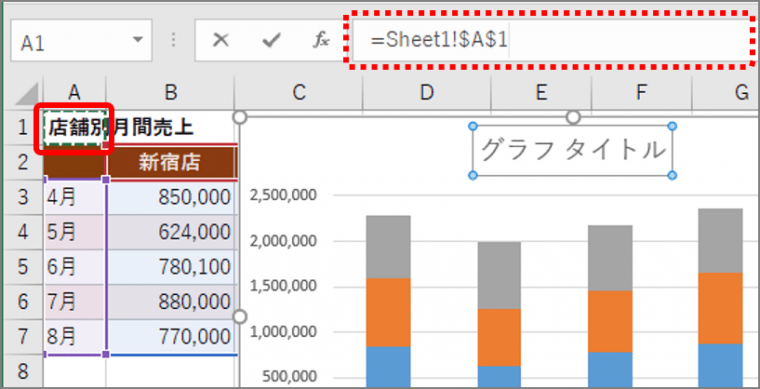Click chart's top-middle resize handle circle
This screenshot has height=389, width=760.
573,117
